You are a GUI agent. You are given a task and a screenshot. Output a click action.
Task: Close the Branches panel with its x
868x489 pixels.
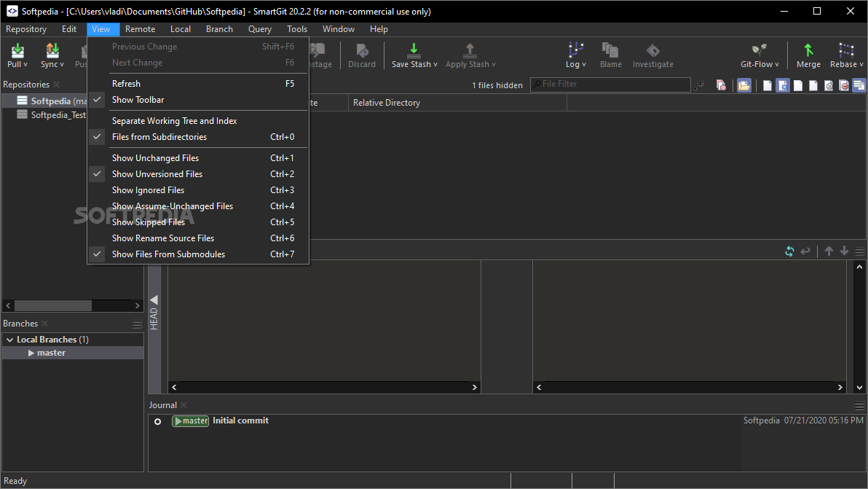[x=45, y=324]
